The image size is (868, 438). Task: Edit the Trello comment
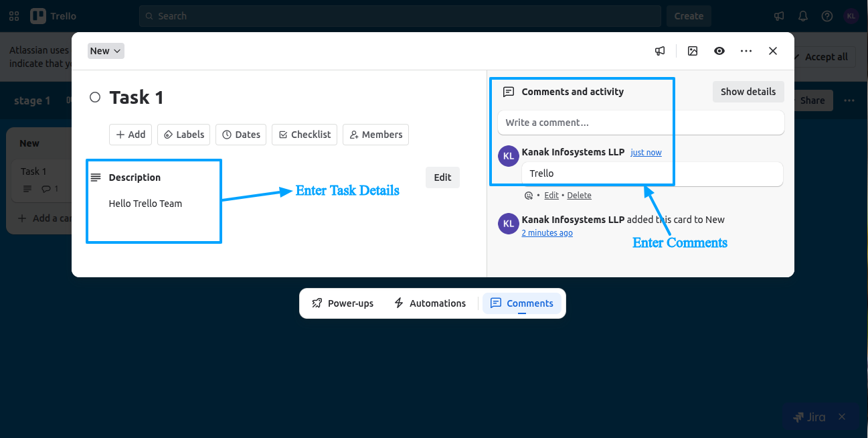click(x=551, y=196)
